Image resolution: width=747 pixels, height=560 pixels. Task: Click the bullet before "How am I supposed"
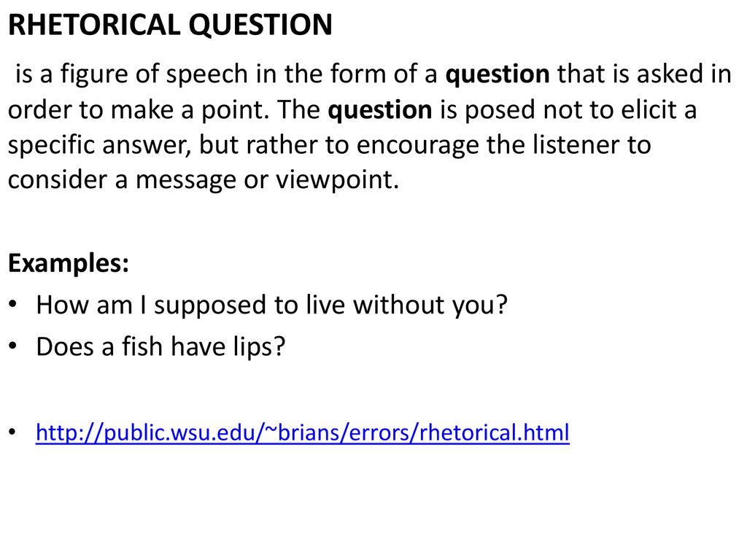tap(13, 304)
